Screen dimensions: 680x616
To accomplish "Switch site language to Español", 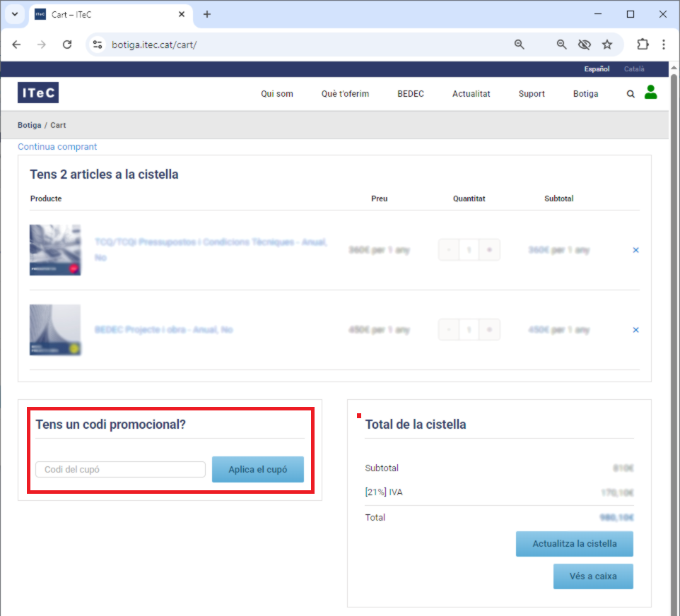I will [x=597, y=69].
